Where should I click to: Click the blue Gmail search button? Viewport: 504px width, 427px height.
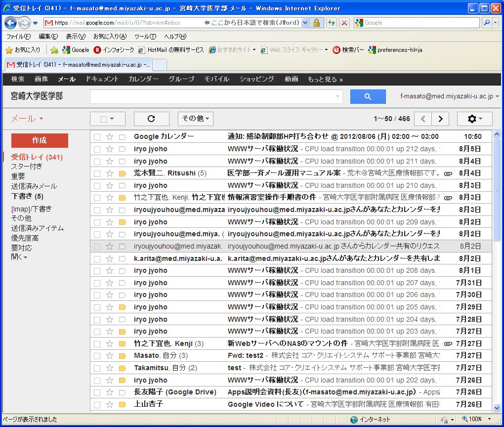(x=368, y=97)
